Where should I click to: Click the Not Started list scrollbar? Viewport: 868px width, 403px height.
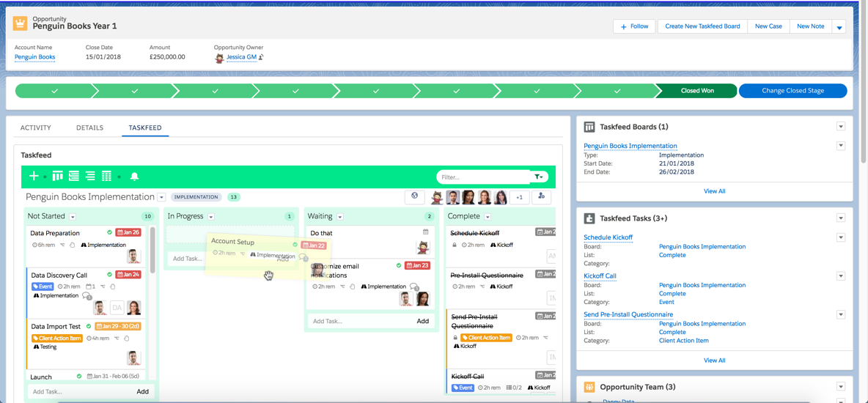(152, 249)
